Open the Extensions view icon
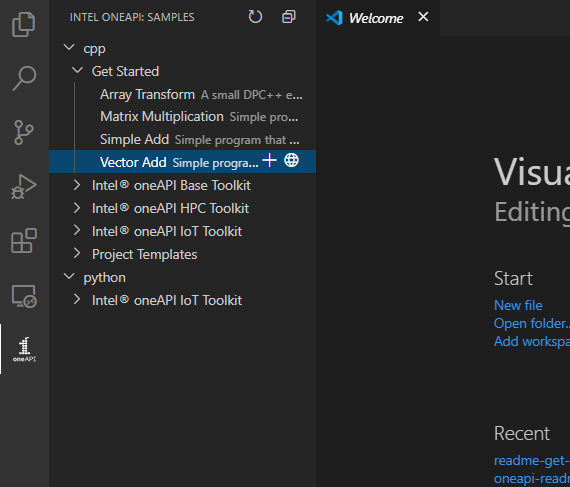Screen dimensions: 570x487 pos(24,241)
